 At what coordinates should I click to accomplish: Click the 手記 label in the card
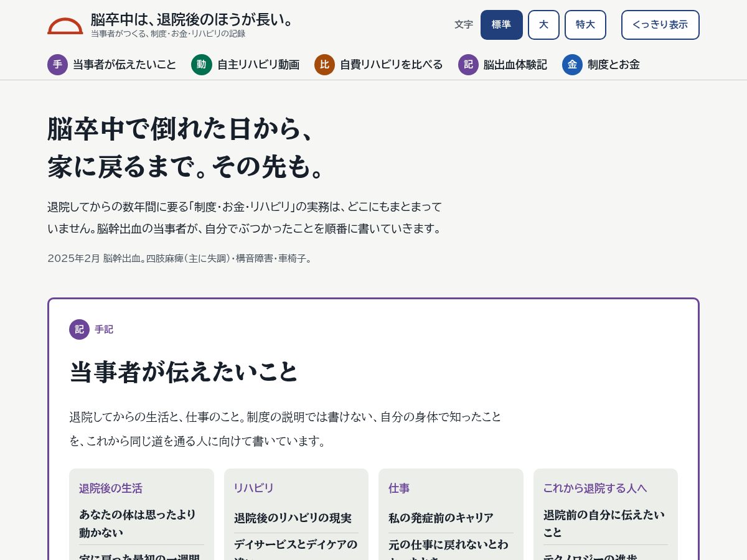(104, 330)
